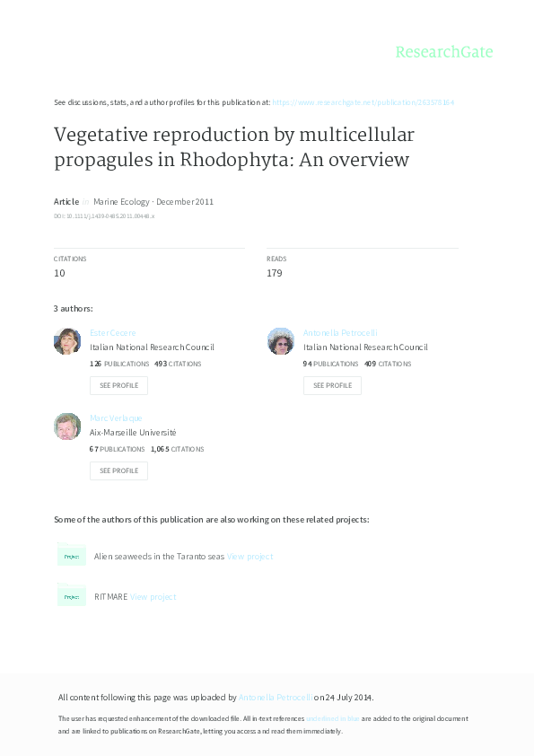Viewport: 534px width, 756px height.
Task: Click the RITMARE project thumbnail
Action: 72,595
